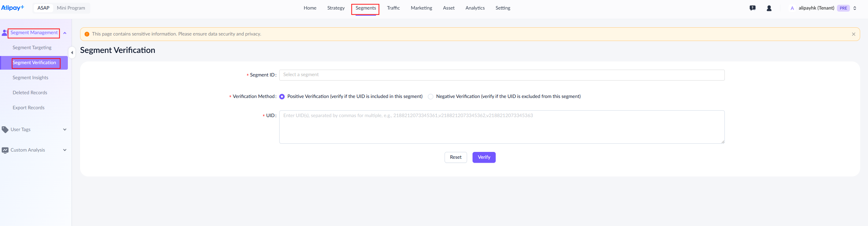Click the Verify button

[483, 157]
